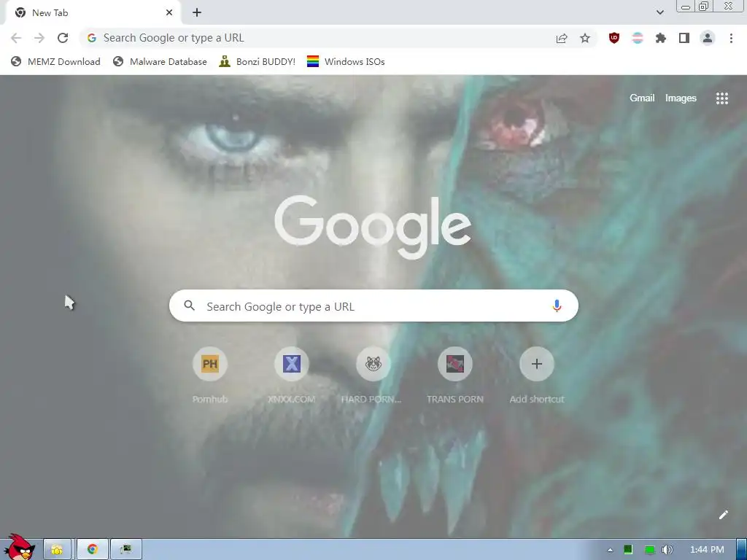747x560 pixels.
Task: Open the Gmail link
Action: click(x=642, y=98)
